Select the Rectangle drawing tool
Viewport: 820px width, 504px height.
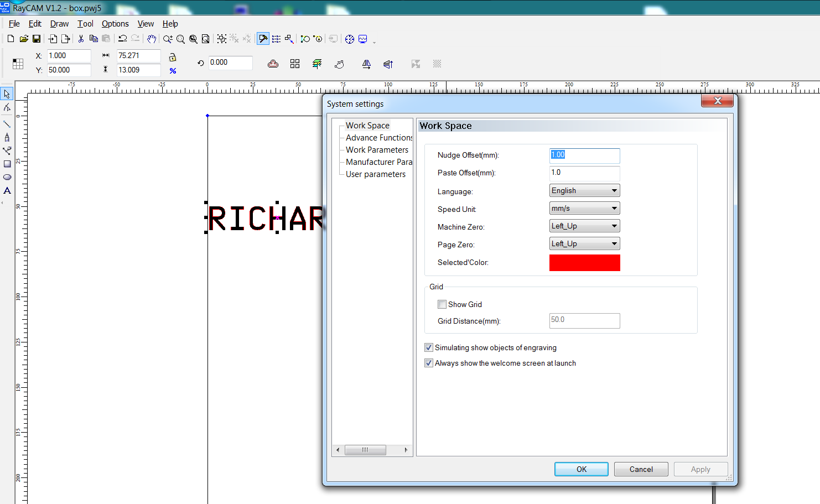(7, 164)
